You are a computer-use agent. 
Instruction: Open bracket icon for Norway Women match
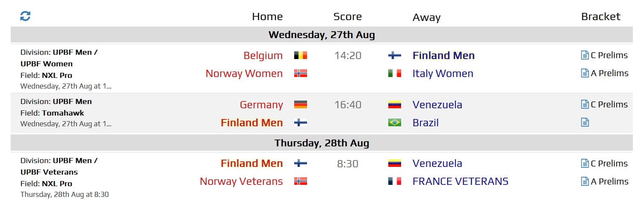click(x=585, y=73)
